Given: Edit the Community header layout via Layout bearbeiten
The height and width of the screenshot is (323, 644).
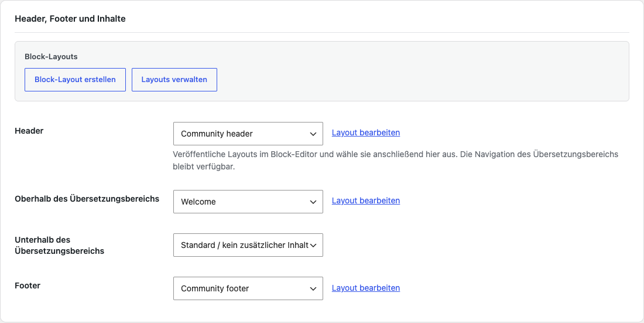Looking at the screenshot, I should pos(365,133).
